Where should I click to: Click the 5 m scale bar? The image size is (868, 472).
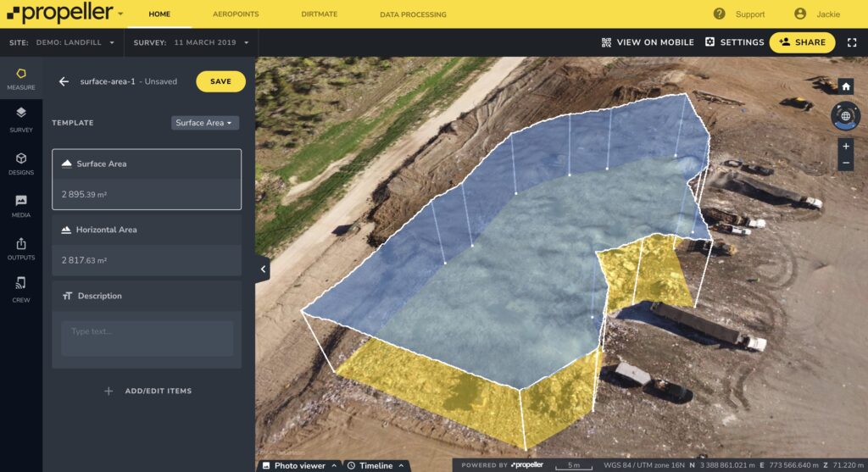[574, 466]
